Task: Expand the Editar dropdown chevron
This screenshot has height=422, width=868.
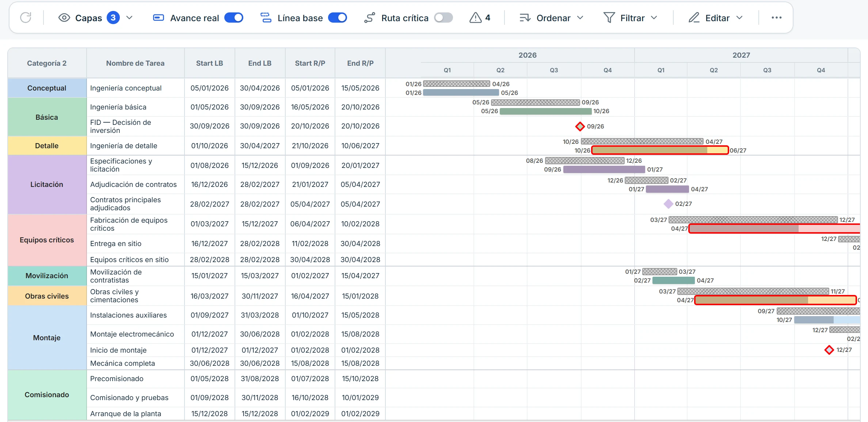Action: click(x=739, y=18)
